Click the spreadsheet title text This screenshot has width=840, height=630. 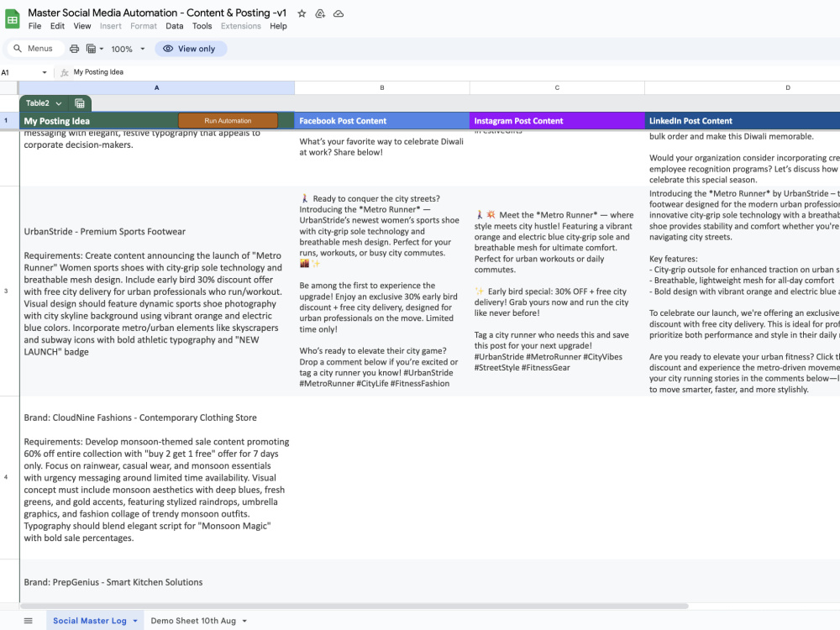[x=157, y=13]
